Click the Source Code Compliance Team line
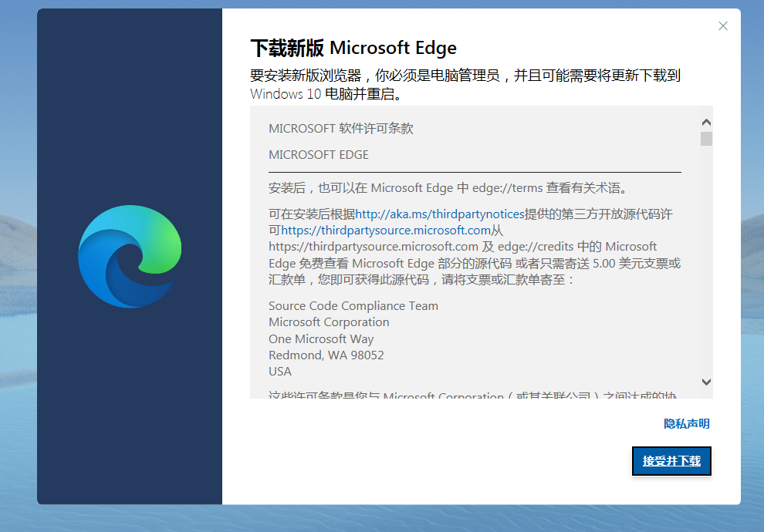 [353, 305]
